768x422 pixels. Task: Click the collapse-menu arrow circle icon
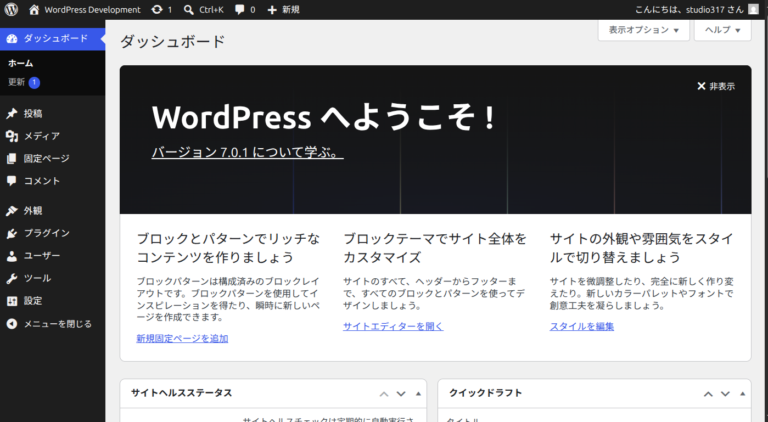(x=12, y=324)
